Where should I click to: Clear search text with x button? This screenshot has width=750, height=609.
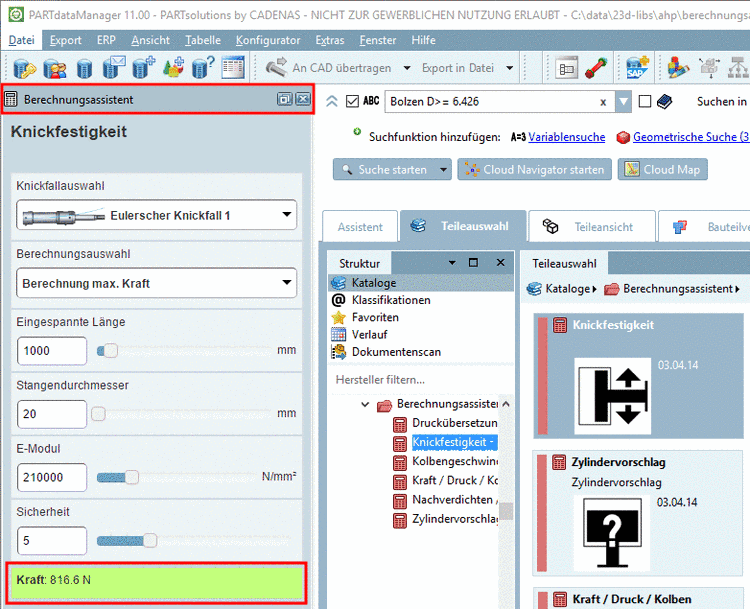[x=603, y=102]
